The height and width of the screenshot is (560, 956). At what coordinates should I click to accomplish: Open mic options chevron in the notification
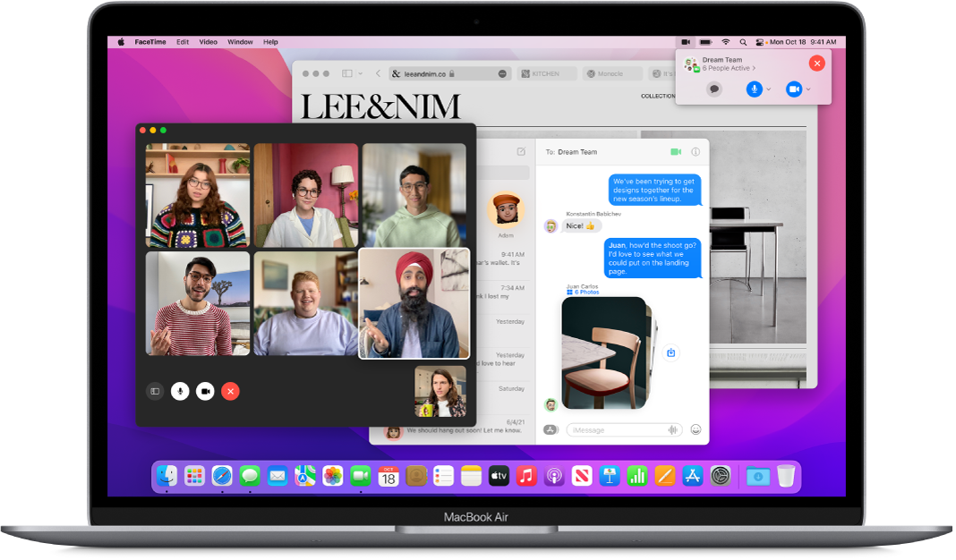coord(768,89)
